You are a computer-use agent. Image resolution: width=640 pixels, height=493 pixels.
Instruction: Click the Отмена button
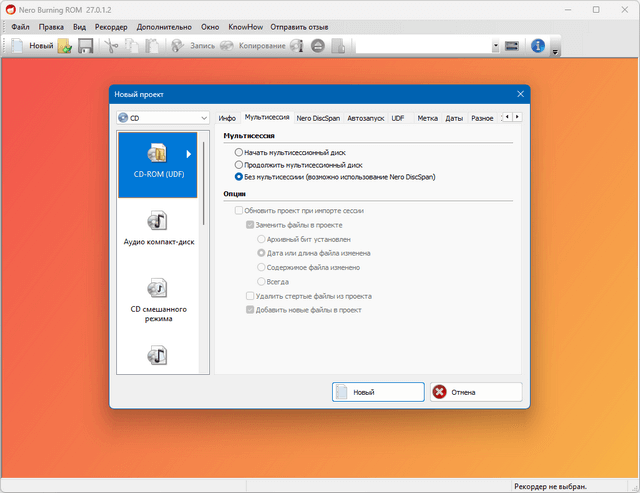tap(476, 392)
